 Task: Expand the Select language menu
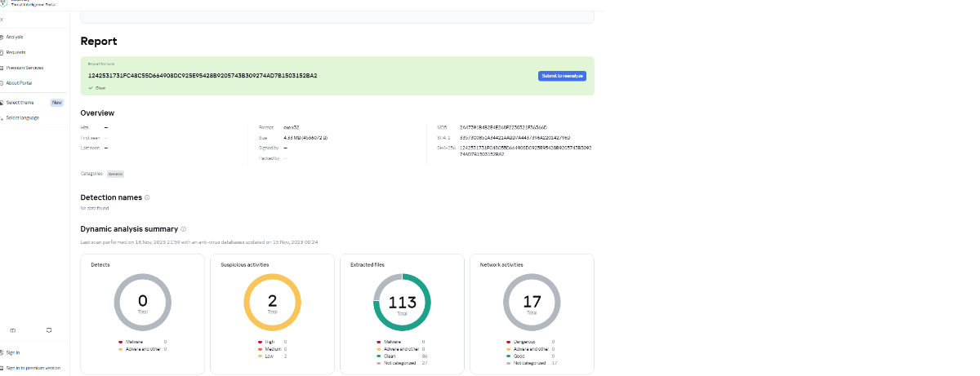22,118
